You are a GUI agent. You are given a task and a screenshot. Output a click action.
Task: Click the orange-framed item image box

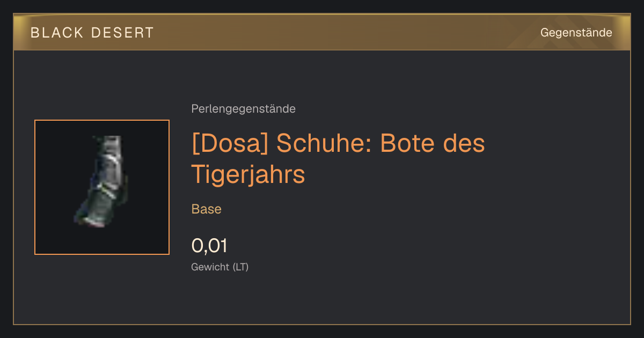[102, 187]
